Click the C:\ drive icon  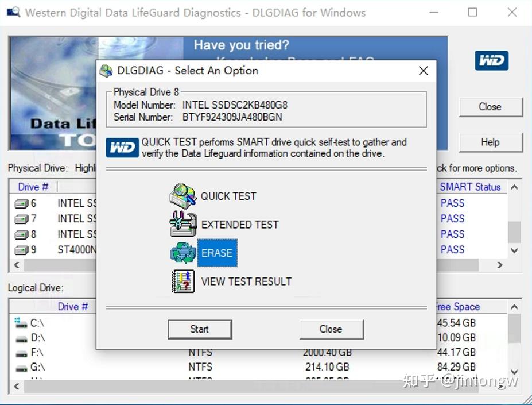(21, 323)
